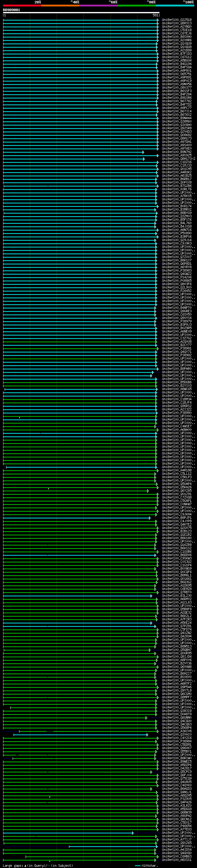Click the =100char. scale legend

[x=146, y=865]
